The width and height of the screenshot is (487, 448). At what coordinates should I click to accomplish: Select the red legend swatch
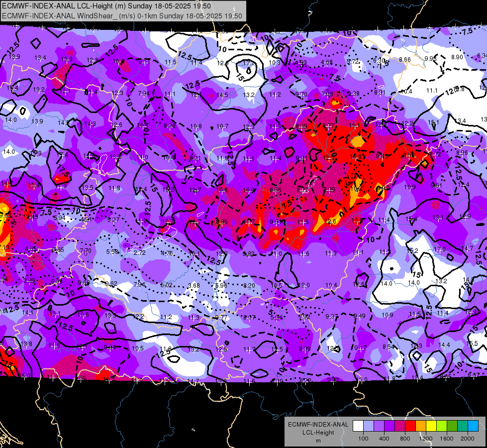tap(410, 426)
